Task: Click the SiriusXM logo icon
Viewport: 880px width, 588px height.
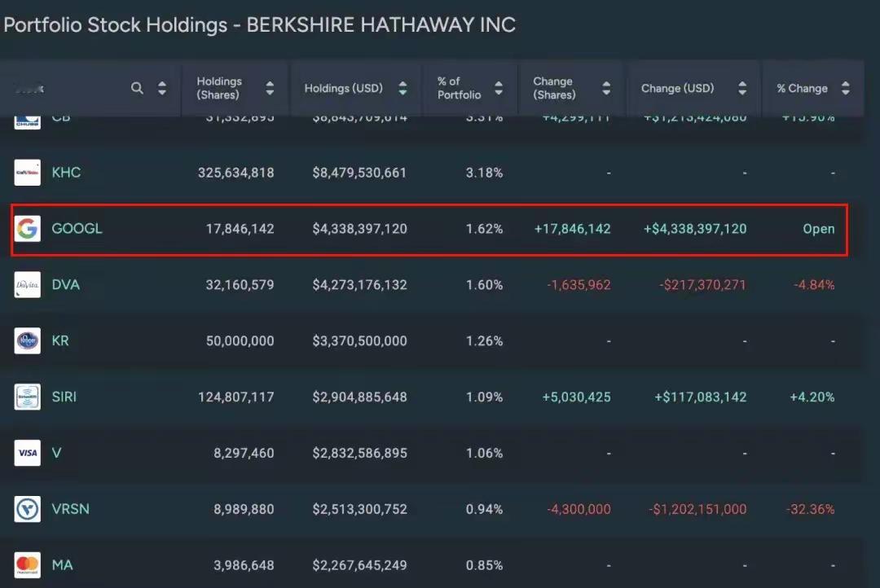Action: point(28,397)
